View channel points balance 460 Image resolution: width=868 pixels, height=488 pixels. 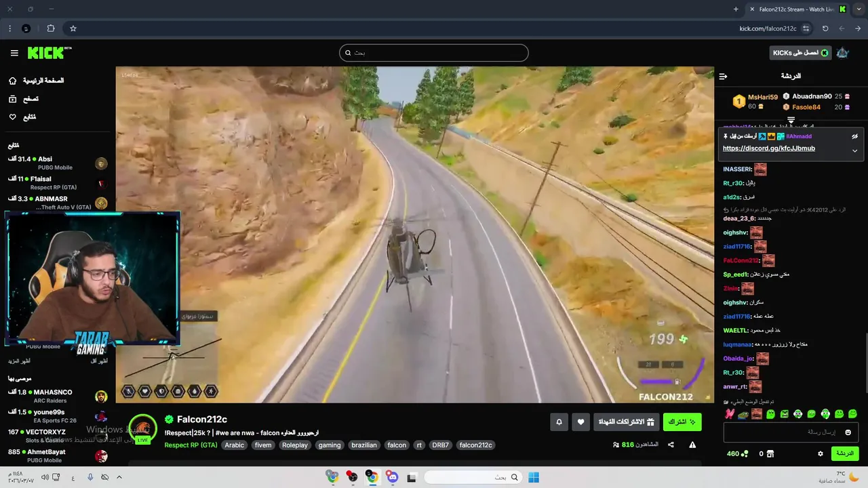738,453
